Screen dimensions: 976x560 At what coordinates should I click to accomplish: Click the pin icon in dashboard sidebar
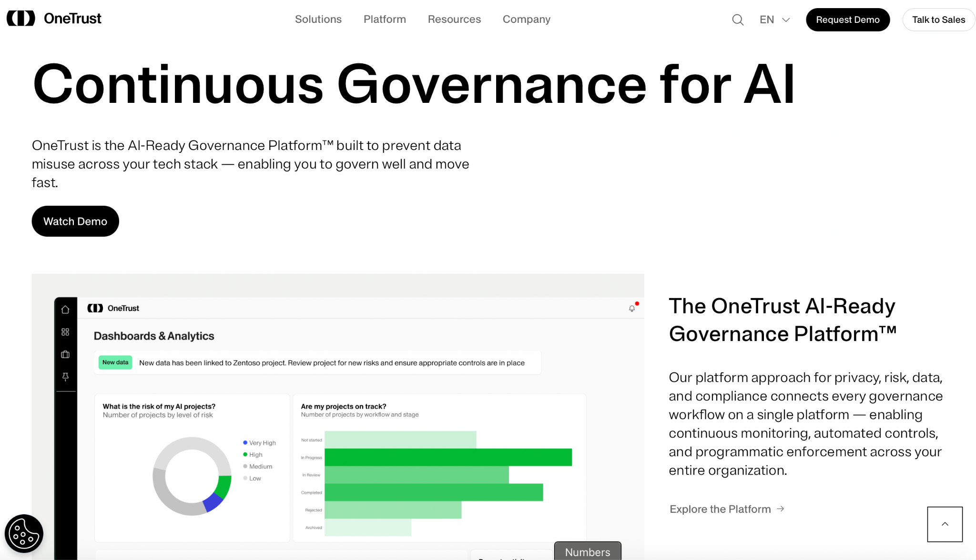65,377
